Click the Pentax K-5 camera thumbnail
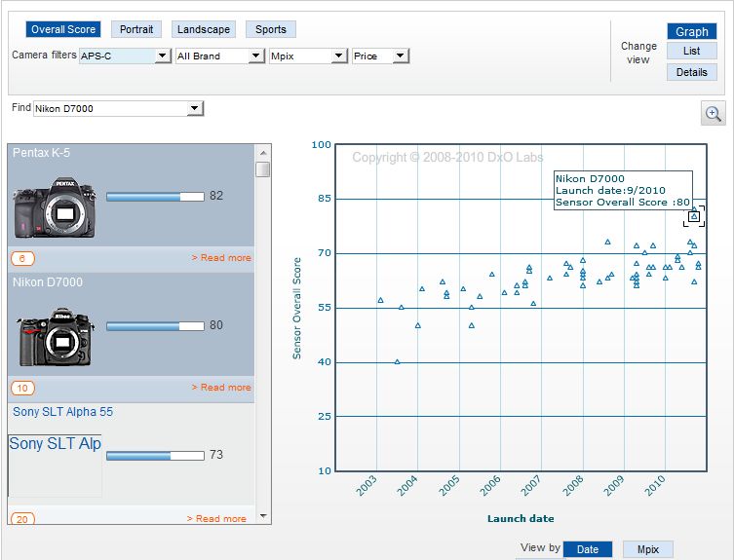 pyautogui.click(x=55, y=207)
